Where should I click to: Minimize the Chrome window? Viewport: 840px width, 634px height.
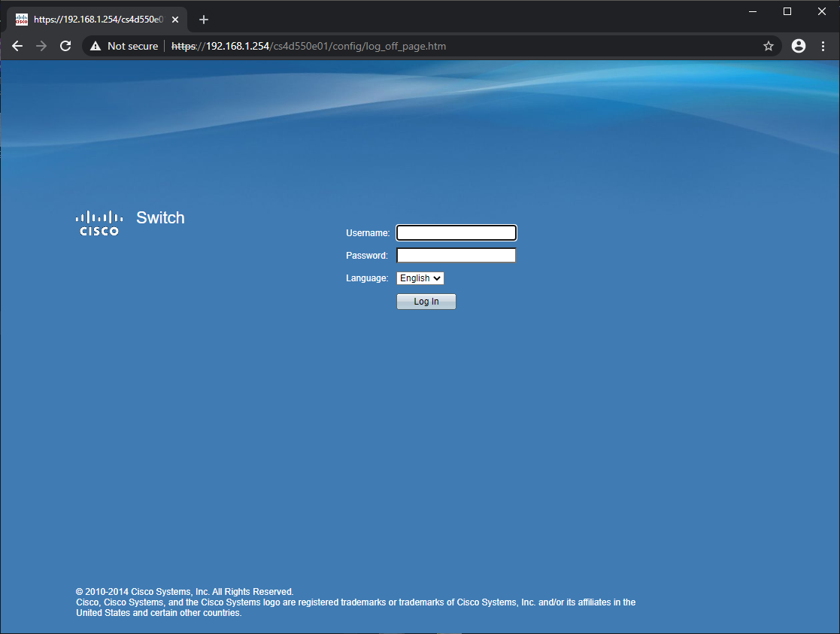(x=753, y=11)
